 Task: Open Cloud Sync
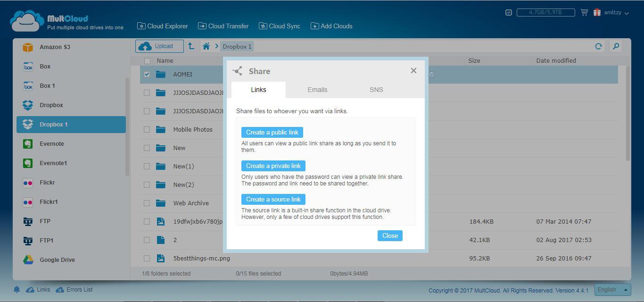(279, 26)
